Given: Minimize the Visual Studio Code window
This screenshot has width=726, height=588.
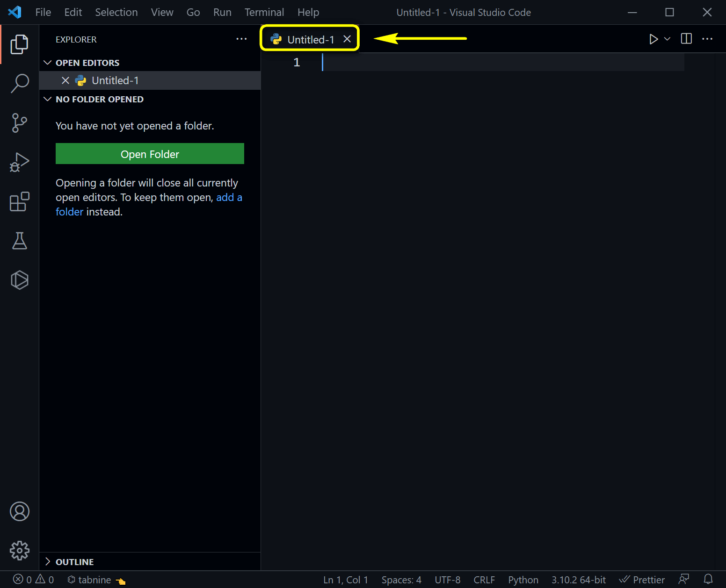Looking at the screenshot, I should (x=632, y=12).
